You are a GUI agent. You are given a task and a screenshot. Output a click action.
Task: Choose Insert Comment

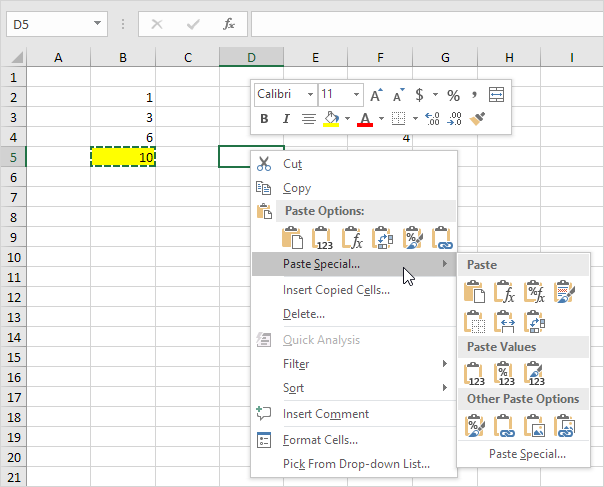pyautogui.click(x=354, y=414)
